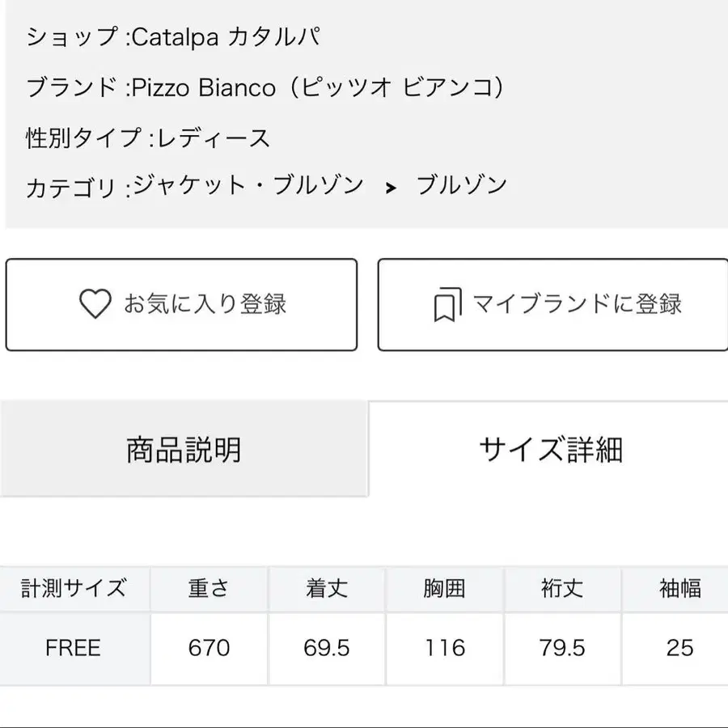The image size is (728, 728).
Task: Open the ジャケット・ブルゾン category link
Action: pos(248,186)
